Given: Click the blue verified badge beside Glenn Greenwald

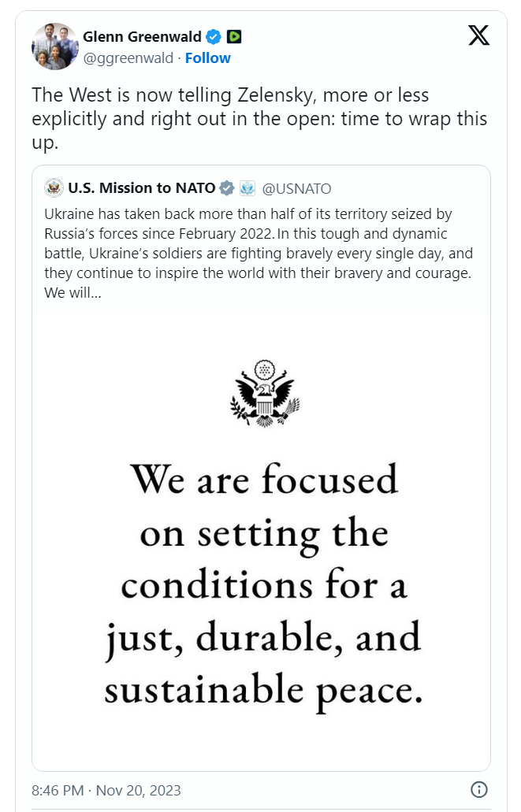Looking at the screenshot, I should 213,37.
